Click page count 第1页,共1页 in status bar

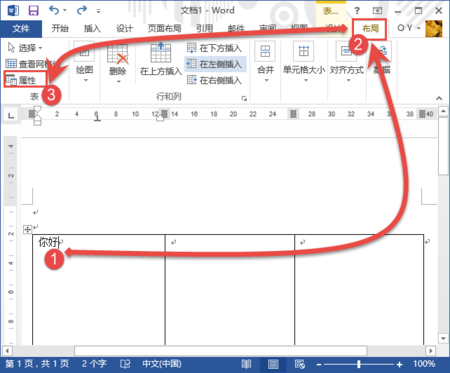(x=37, y=364)
